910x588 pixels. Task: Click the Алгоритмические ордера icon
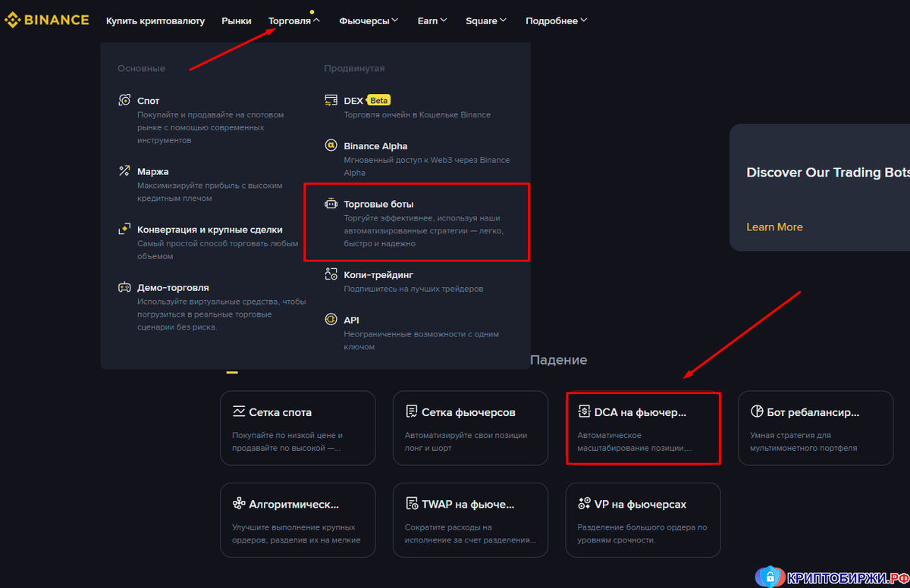(239, 503)
